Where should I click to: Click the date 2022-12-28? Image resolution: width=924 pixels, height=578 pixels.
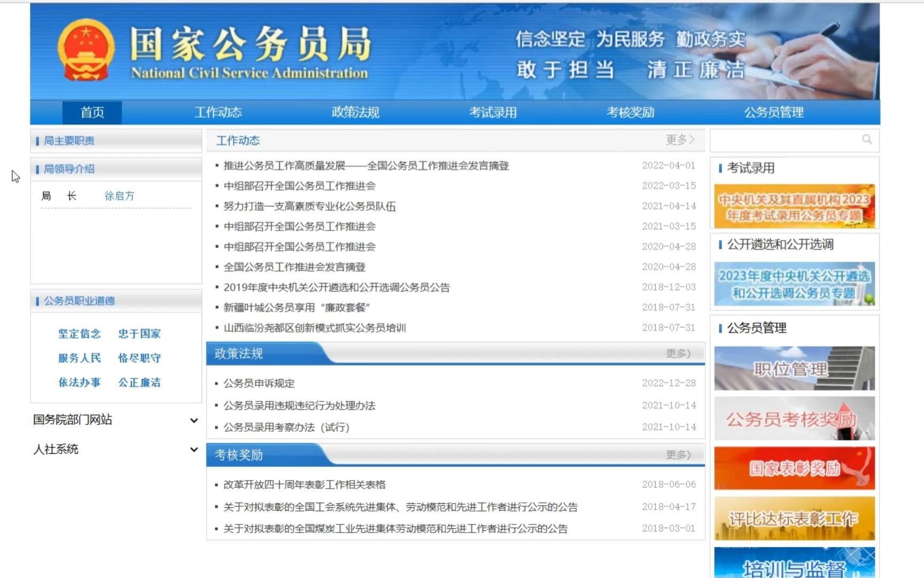[x=669, y=383]
